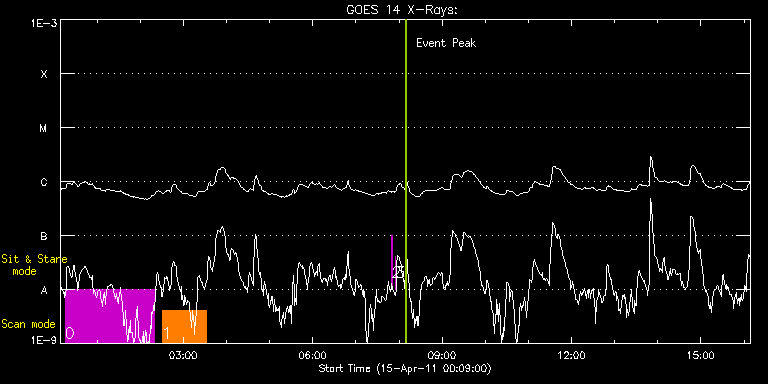Image resolution: width=768 pixels, height=384 pixels.
Task: Click the 'GOES 14 X-Rays:' title
Action: click(402, 10)
